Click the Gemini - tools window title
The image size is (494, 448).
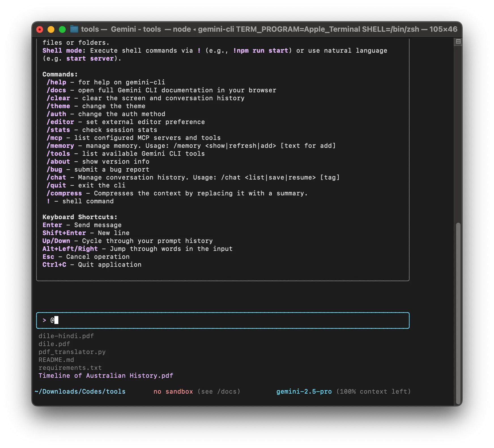[x=136, y=29]
